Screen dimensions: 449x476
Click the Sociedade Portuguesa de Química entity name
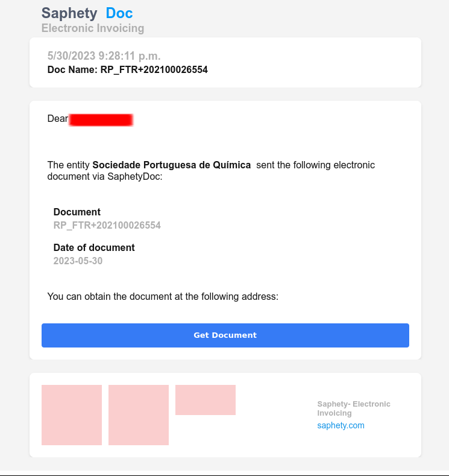171,165
